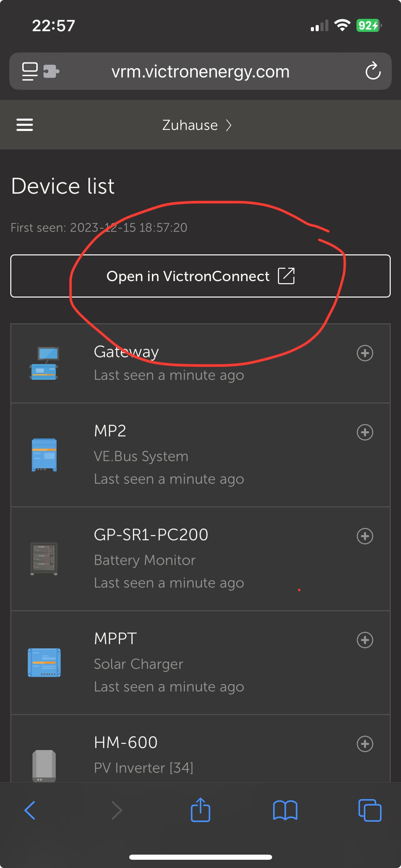Expand the GP-SR1-PC200 battery monitor
This screenshot has width=401, height=868.
[x=365, y=536]
